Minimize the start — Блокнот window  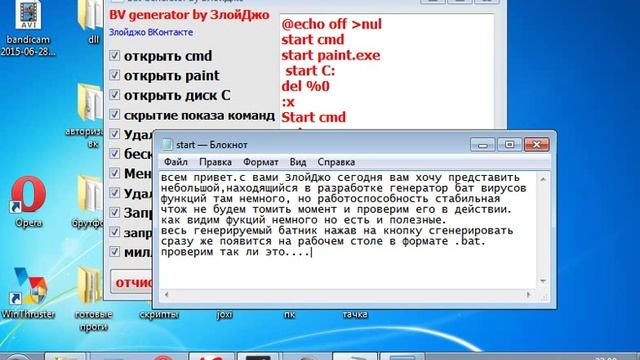point(482,144)
